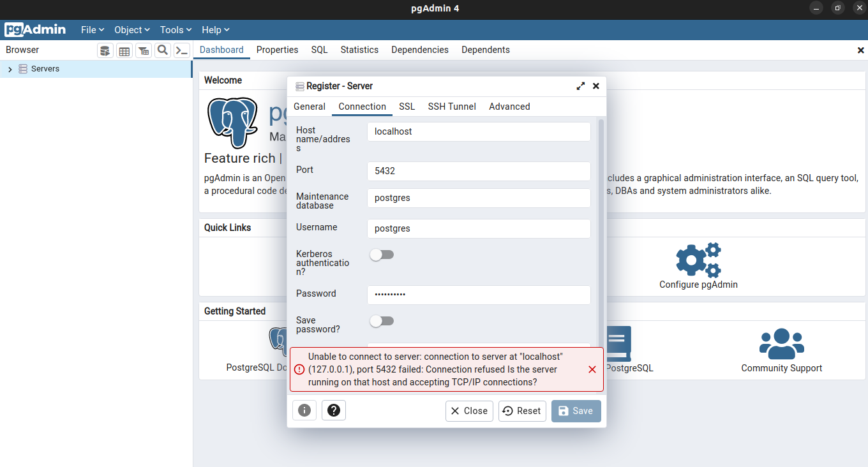Click the pgAdmin logo in header
The height and width of the screenshot is (467, 868).
pyautogui.click(x=35, y=29)
